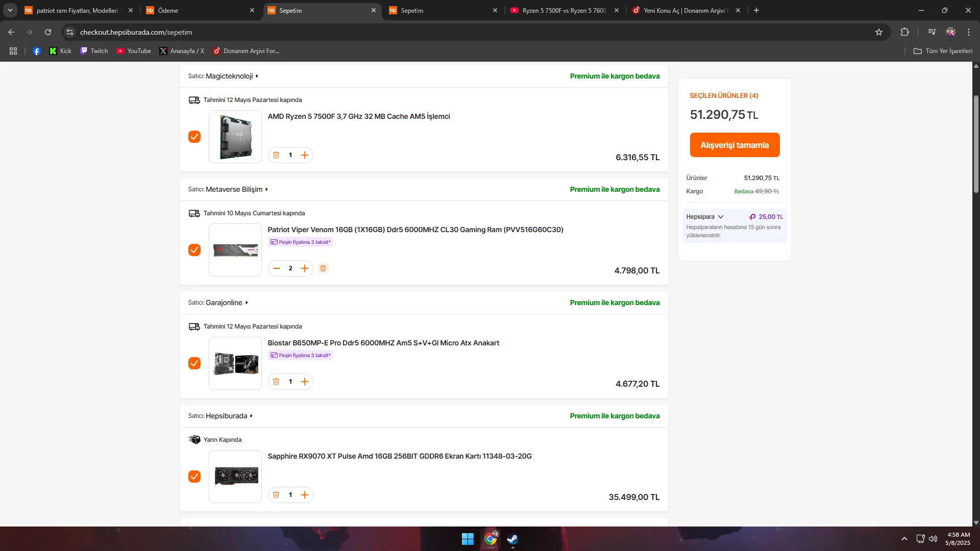Uncheck the Patriot Viper Venom RAM item
Screen dimensions: 980x551
194,250
